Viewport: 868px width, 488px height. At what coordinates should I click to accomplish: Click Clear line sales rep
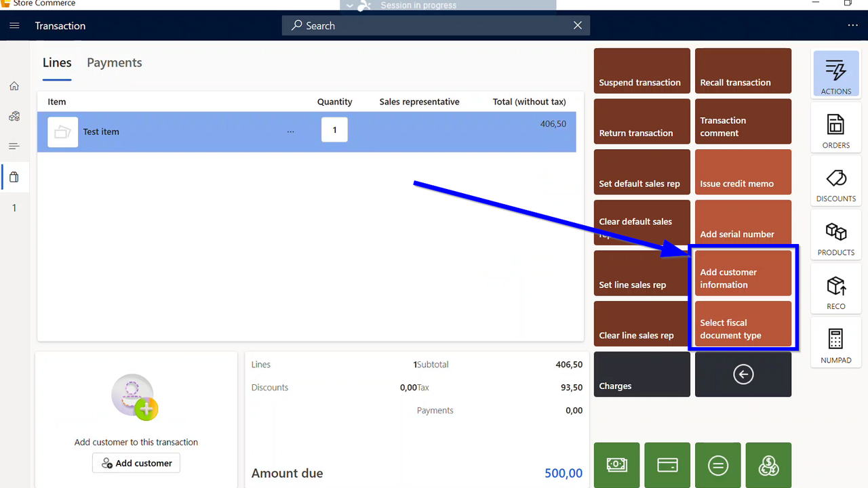point(642,323)
